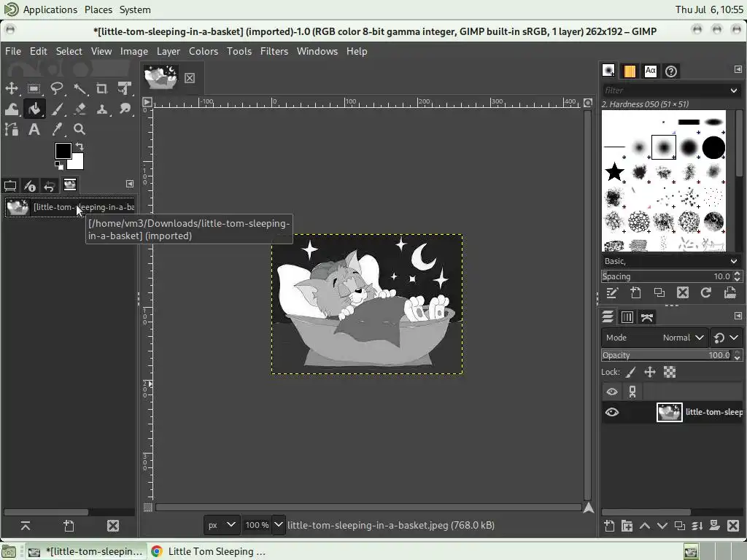Open the layer Mode Normal dropdown
Screen dimensions: 747x560
click(x=654, y=337)
